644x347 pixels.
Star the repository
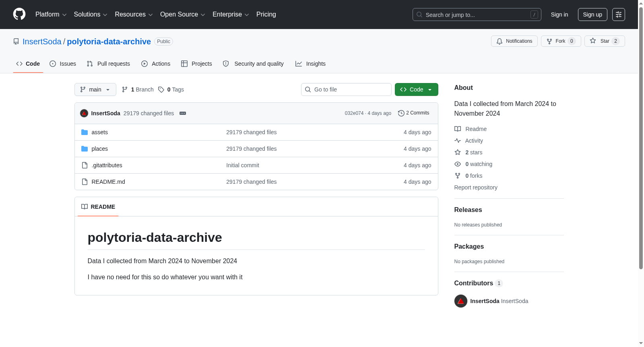tap(605, 41)
